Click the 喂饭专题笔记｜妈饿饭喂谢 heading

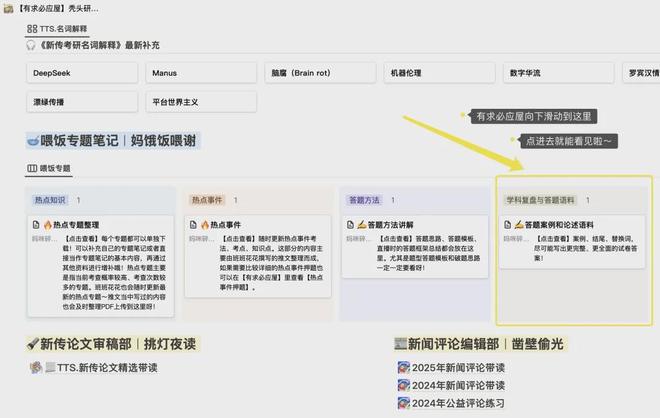point(118,141)
